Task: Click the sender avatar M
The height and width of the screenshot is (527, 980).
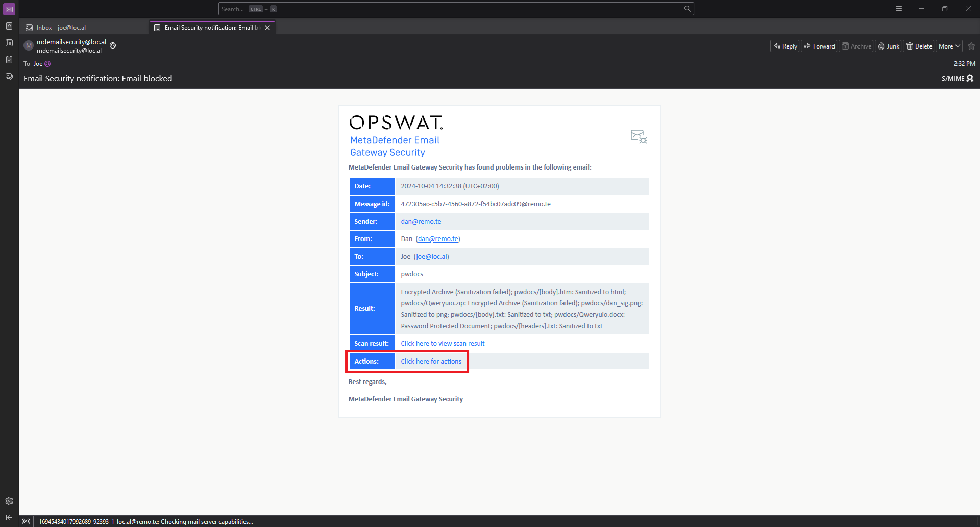Action: (29, 46)
